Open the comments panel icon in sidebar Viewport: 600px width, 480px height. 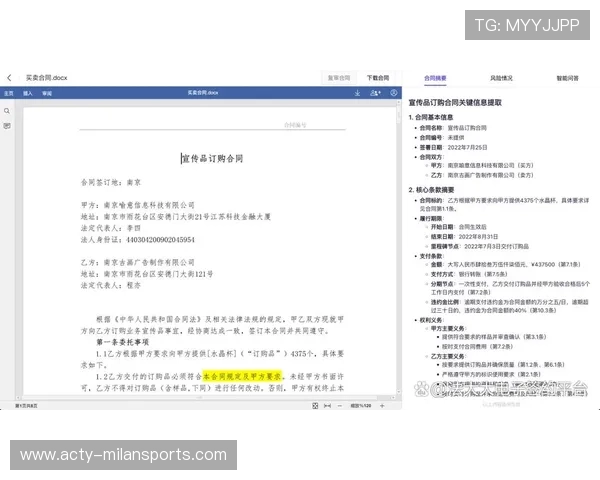(7, 127)
